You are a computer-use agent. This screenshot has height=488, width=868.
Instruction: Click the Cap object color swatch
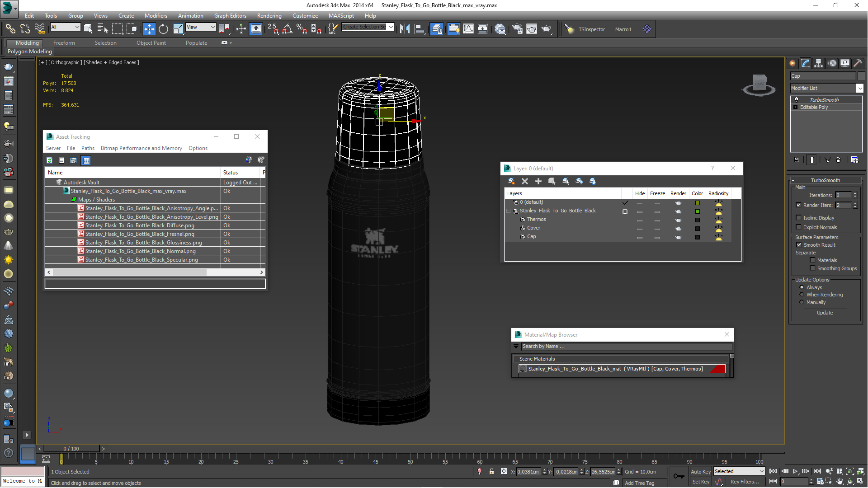pyautogui.click(x=698, y=237)
